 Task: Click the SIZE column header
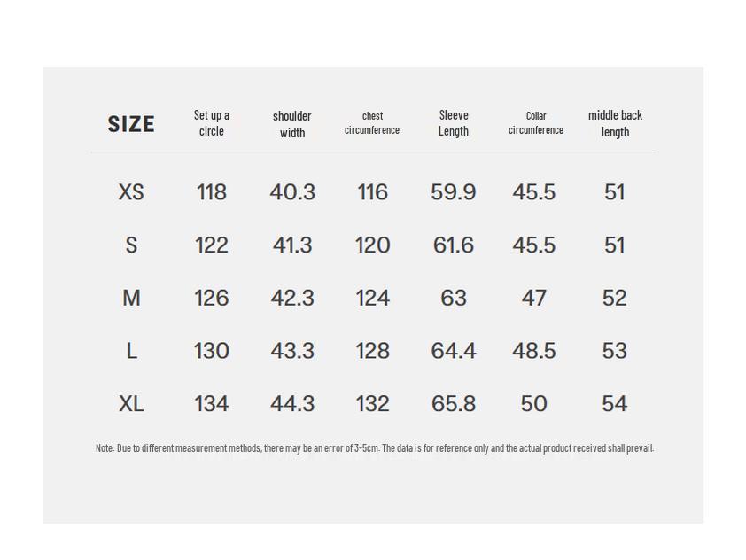(x=131, y=124)
